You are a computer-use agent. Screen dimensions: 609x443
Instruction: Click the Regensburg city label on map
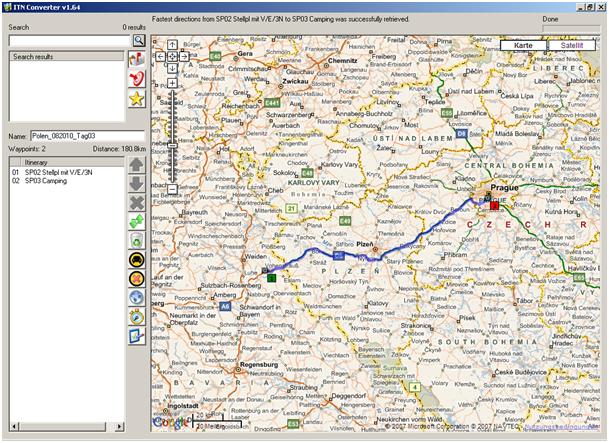[x=259, y=365]
